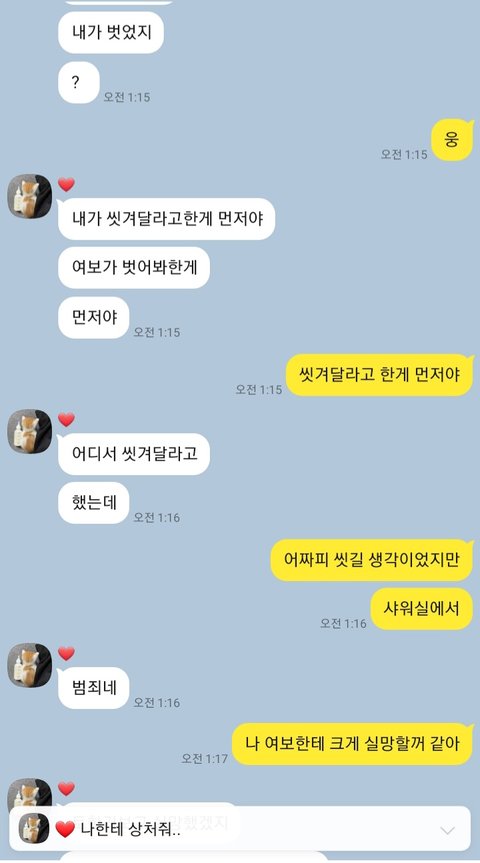
Task: Tap the sender avatar above '어디서 씻겨달라고'
Action: [x=30, y=432]
